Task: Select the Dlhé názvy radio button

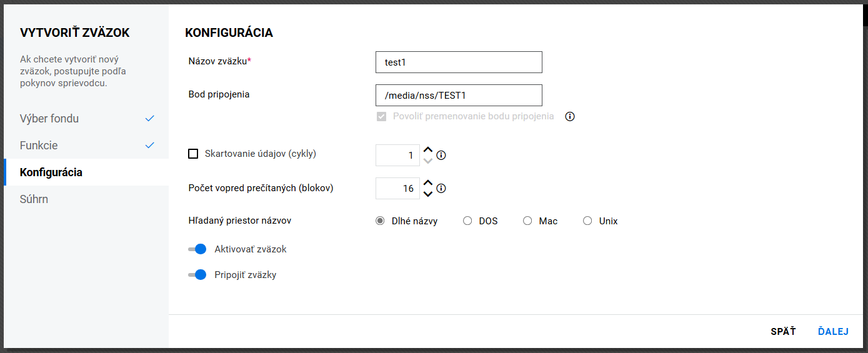Action: (x=380, y=221)
